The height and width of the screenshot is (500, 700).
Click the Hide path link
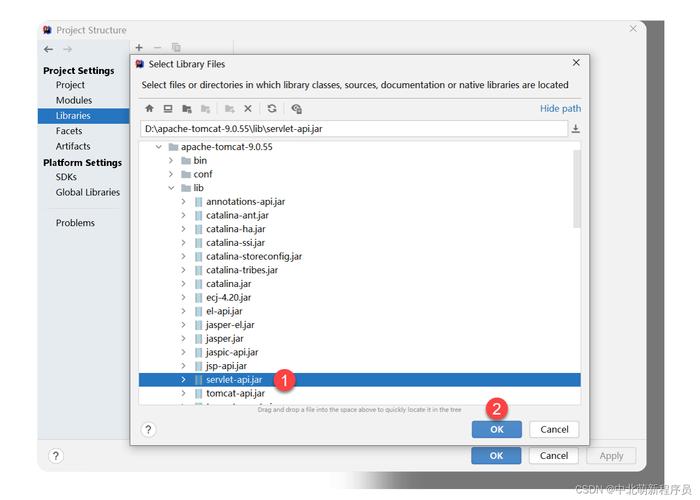560,108
